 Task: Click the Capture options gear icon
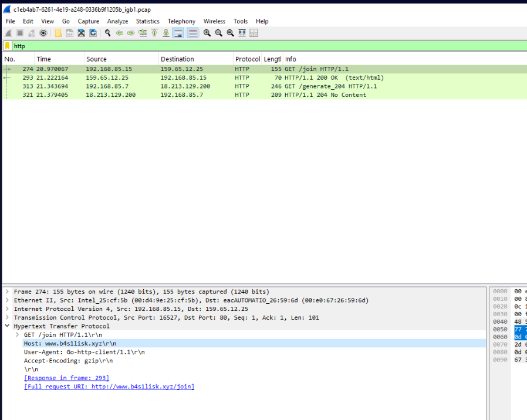click(x=43, y=33)
